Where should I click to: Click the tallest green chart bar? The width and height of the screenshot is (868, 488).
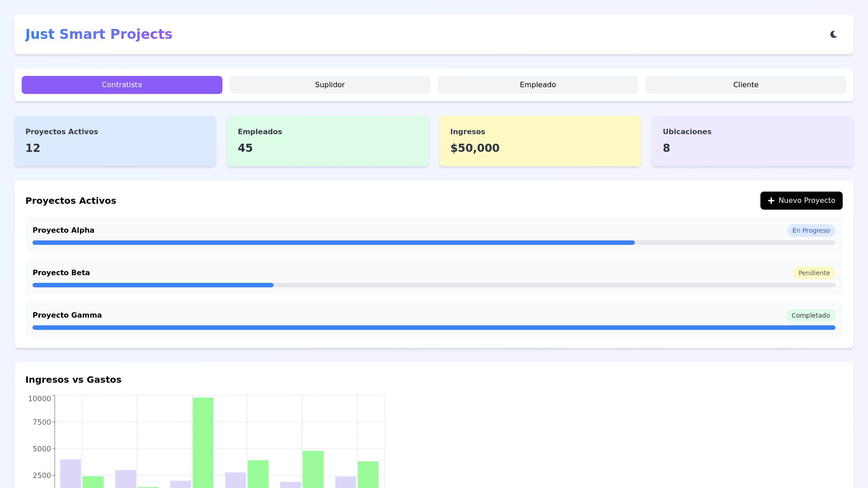(203, 442)
